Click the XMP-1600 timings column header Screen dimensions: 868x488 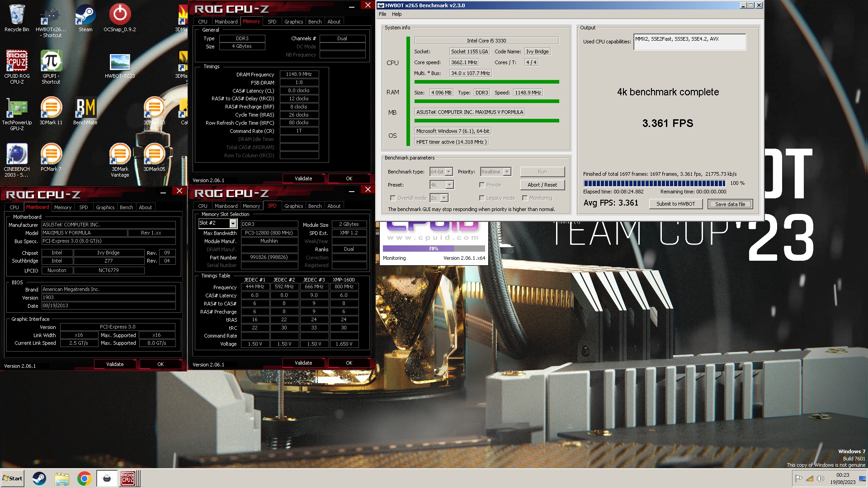[344, 280]
